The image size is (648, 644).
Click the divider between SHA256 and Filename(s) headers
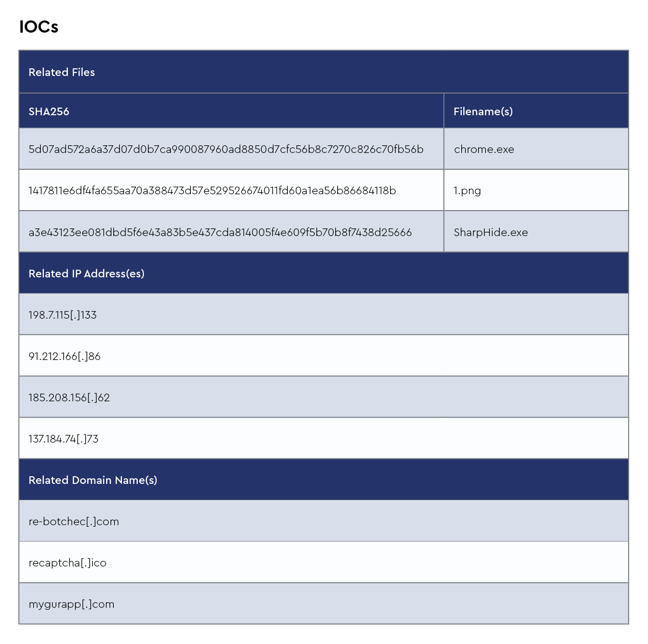[444, 111]
